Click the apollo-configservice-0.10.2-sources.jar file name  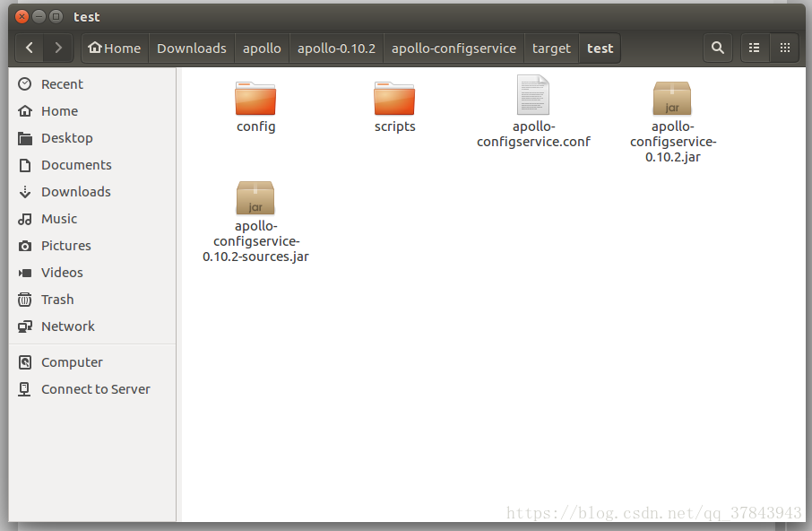pyautogui.click(x=255, y=241)
